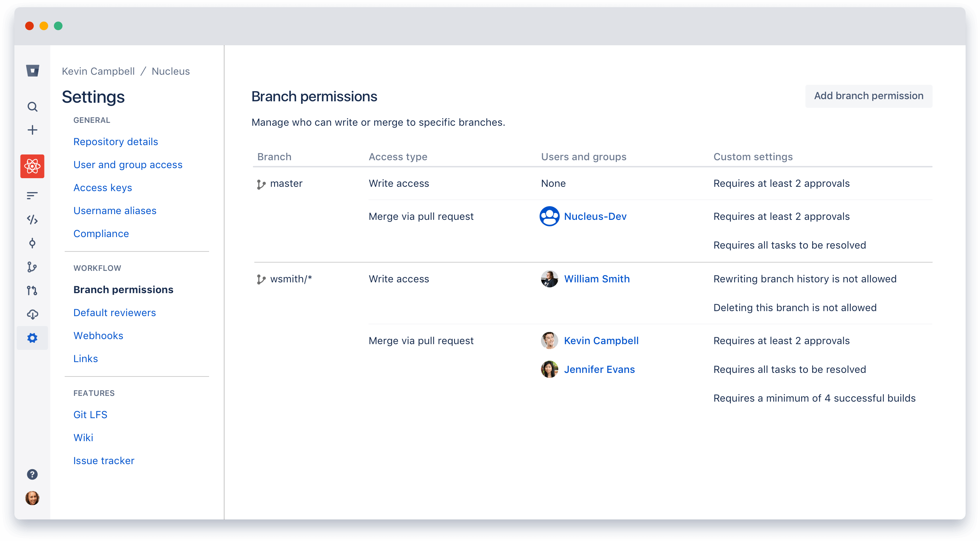
Task: Open the Kevin Campbell breadcrumb
Action: click(98, 71)
